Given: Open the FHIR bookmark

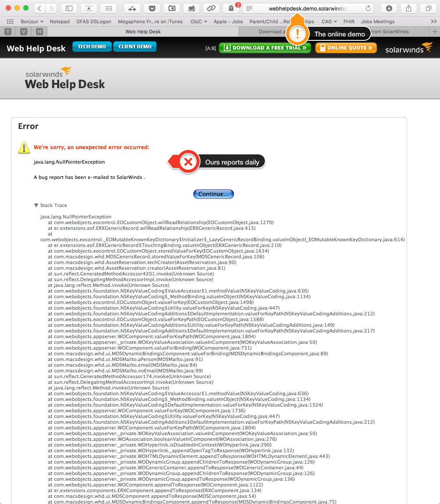Looking at the screenshot, I should [x=349, y=21].
